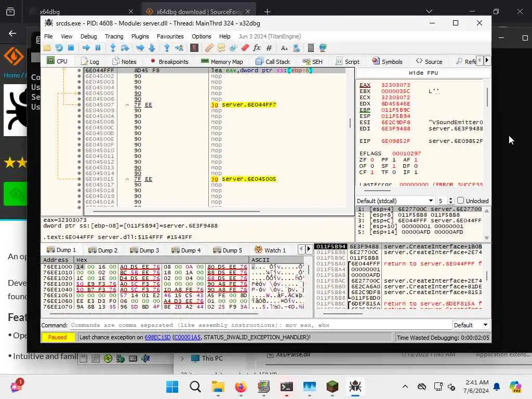The image size is (532, 399).
Task: Open the Default command mode dropdown
Action: tap(471, 325)
